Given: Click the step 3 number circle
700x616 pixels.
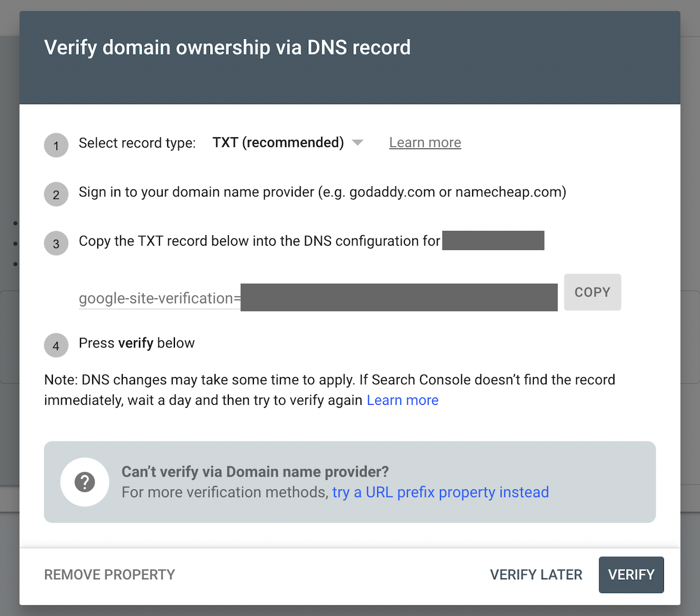Looking at the screenshot, I should point(56,244).
